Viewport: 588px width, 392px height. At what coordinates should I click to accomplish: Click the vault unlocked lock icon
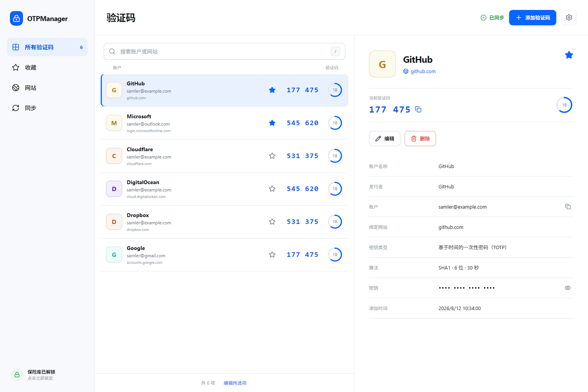pyautogui.click(x=17, y=375)
